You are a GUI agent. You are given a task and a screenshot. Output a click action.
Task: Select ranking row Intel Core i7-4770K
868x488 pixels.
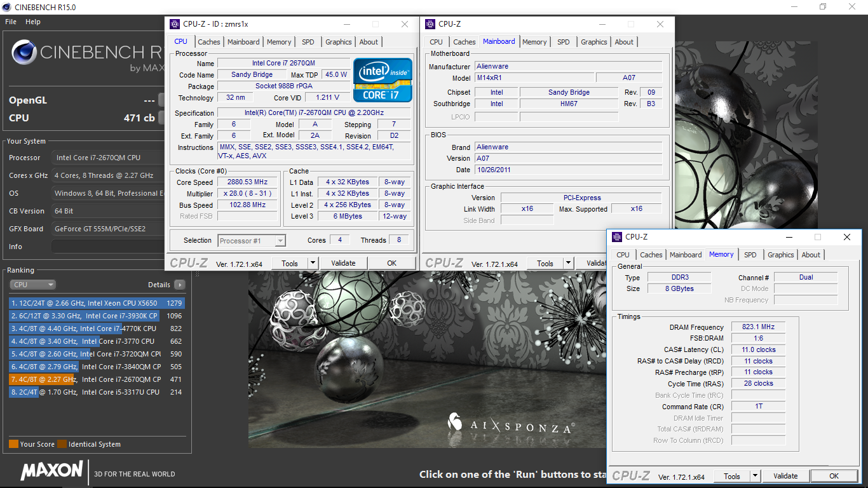point(97,329)
